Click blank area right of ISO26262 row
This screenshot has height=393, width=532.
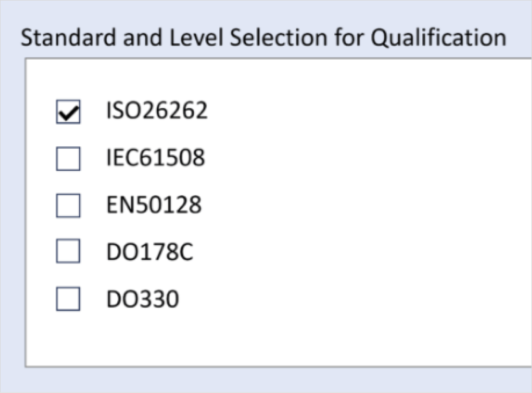tap(353, 111)
